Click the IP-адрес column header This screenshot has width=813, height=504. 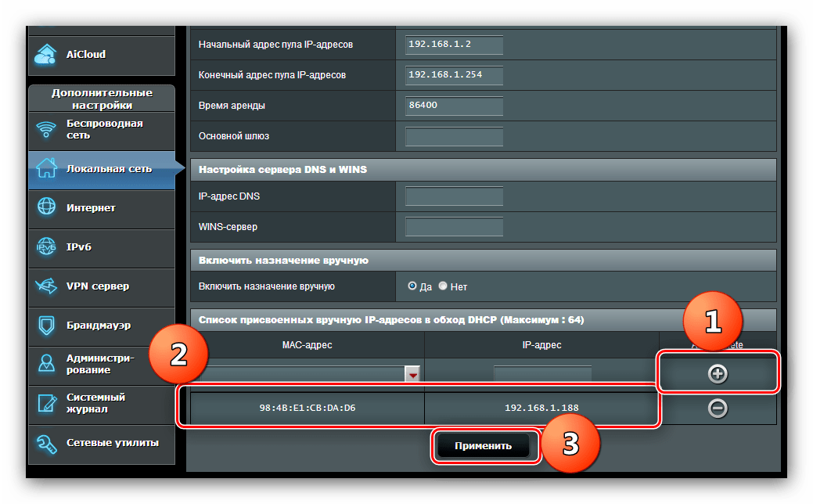541,345
